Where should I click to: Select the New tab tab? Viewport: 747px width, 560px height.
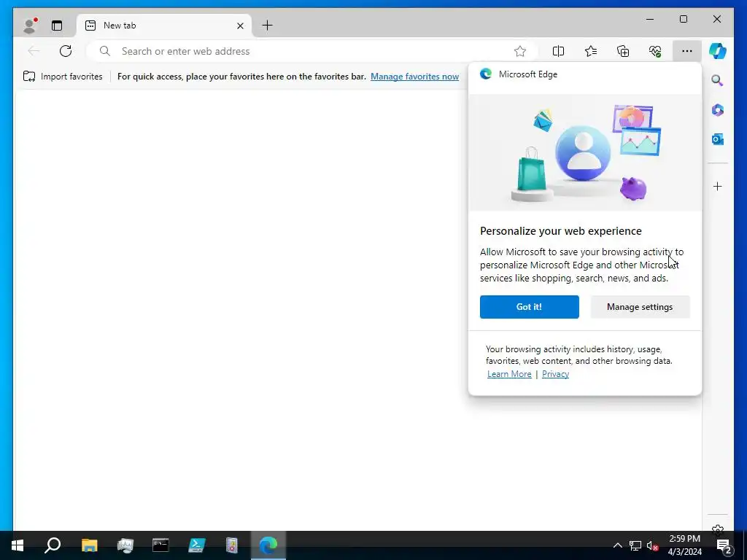pyautogui.click(x=163, y=26)
